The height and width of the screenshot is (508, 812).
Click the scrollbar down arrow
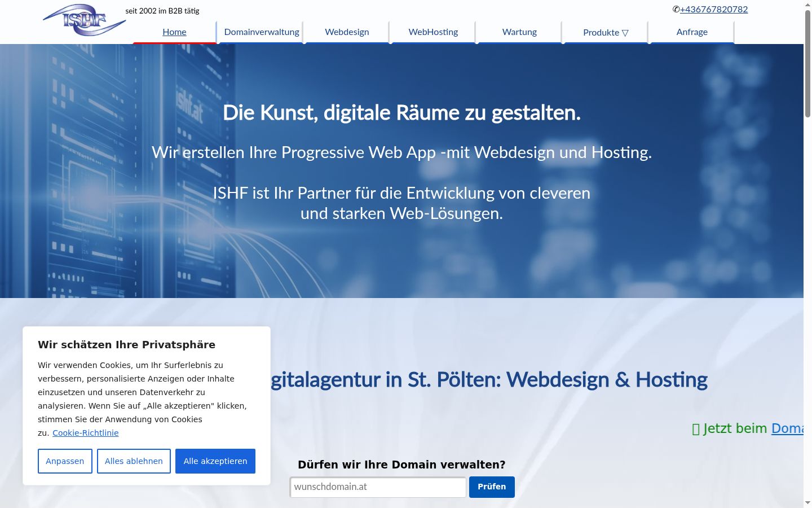click(x=807, y=503)
